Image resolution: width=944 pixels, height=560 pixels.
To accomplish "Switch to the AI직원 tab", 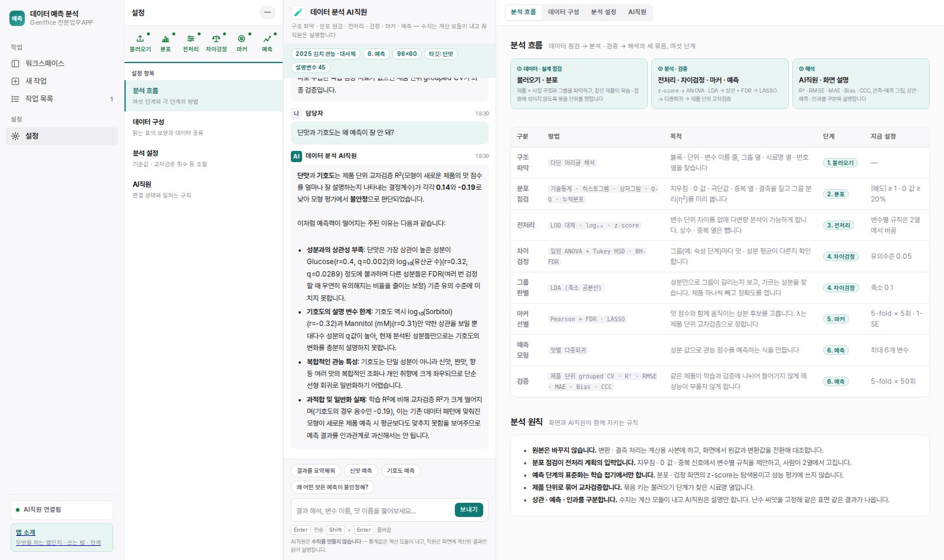I will pyautogui.click(x=637, y=12).
